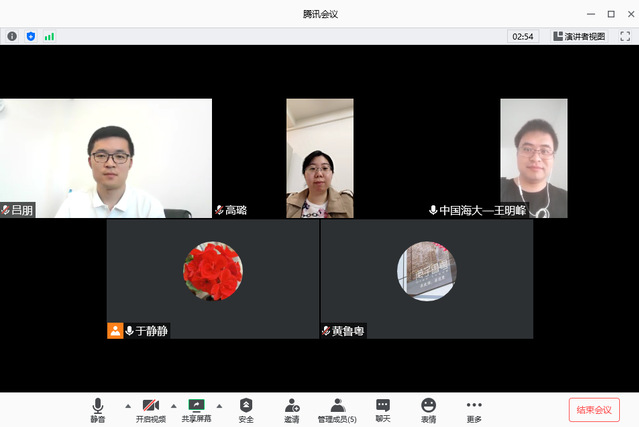
Task: Expand video options arrow beside 开启视频
Action: click(x=174, y=406)
